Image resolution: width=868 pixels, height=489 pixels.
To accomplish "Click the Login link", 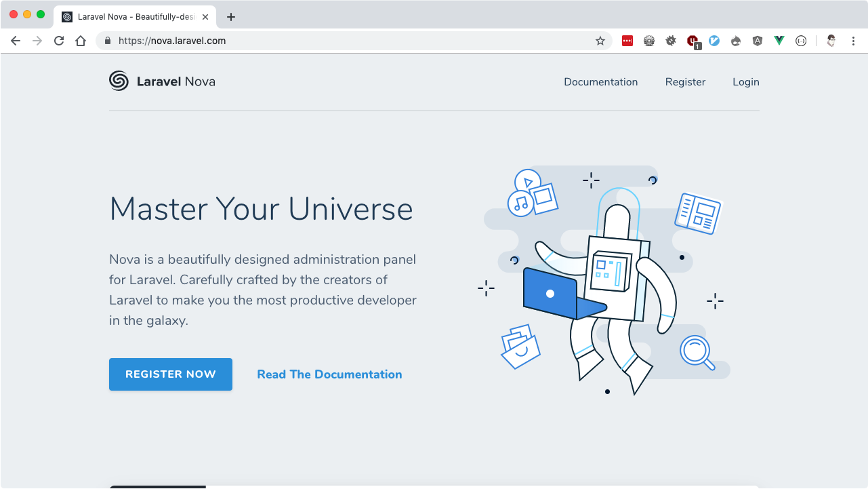I will (x=745, y=82).
